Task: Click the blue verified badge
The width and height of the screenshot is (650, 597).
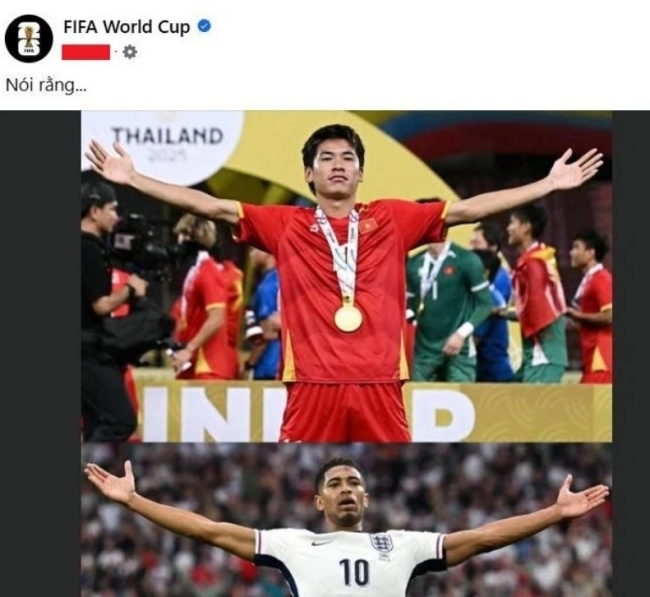Action: [x=204, y=26]
